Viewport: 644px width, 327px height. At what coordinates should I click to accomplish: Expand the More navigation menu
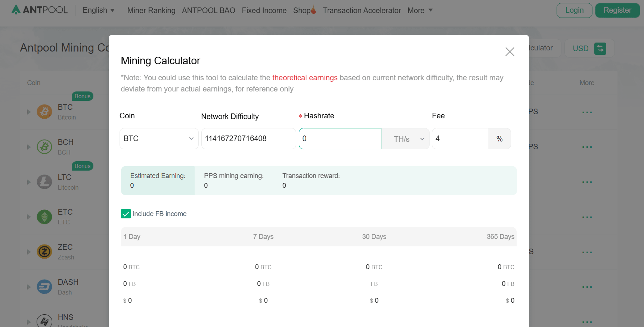coord(420,10)
